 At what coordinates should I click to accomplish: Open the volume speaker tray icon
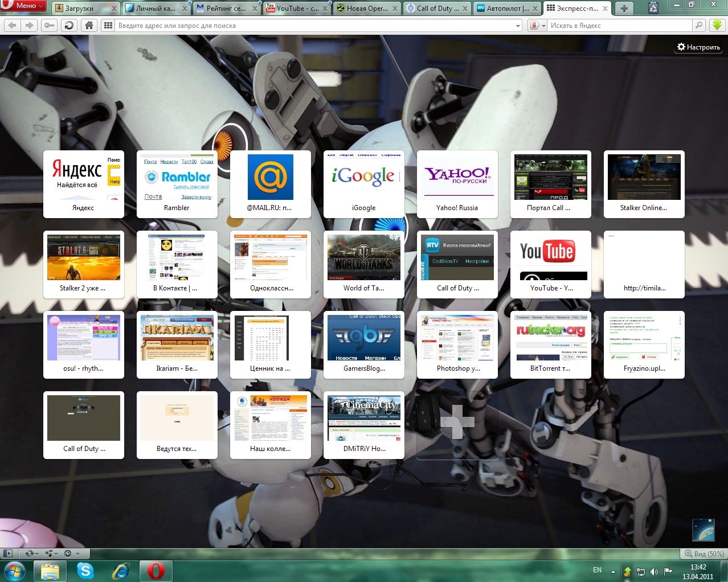coord(654,571)
